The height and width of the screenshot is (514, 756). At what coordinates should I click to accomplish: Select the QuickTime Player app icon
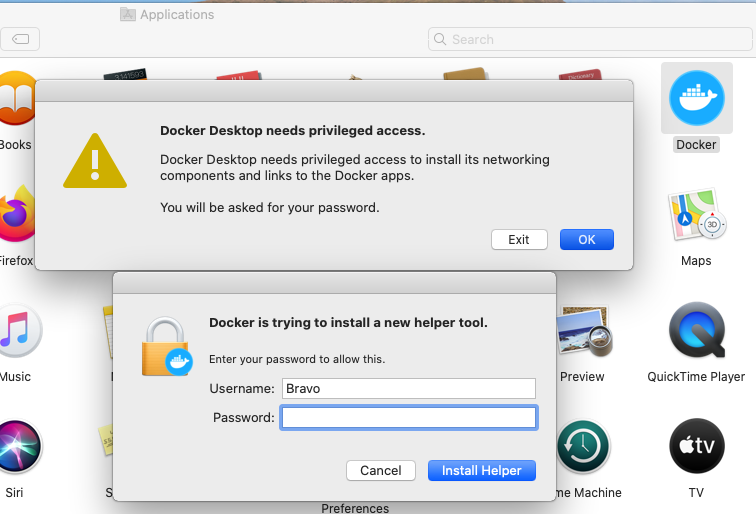[697, 330]
